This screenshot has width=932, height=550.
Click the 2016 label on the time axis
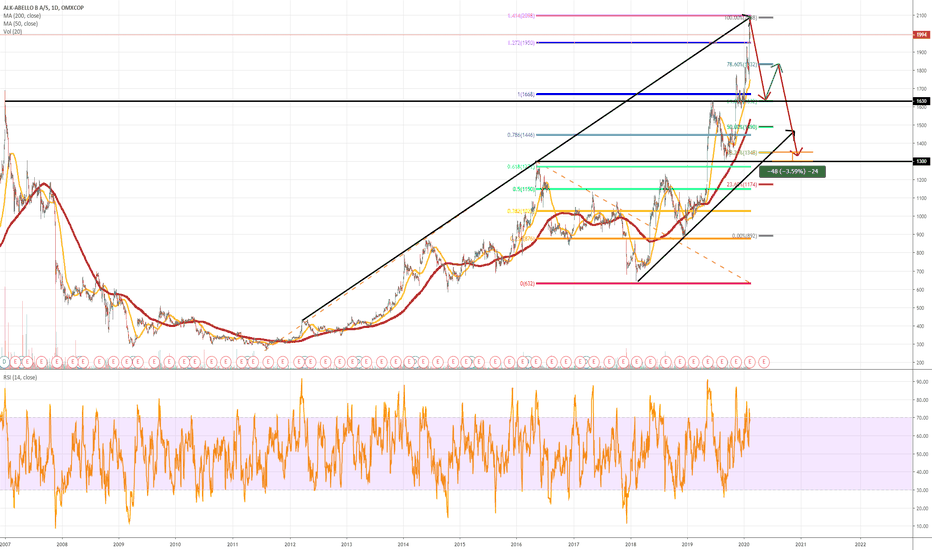tap(517, 544)
